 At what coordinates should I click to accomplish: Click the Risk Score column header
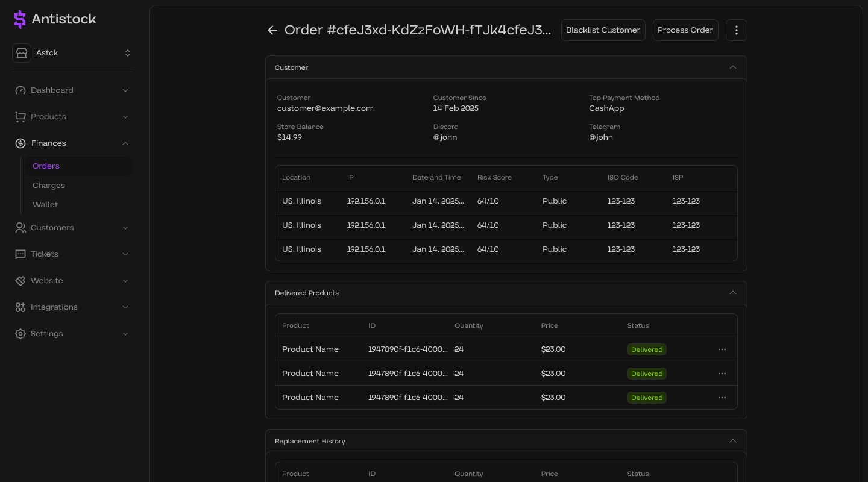coord(494,178)
